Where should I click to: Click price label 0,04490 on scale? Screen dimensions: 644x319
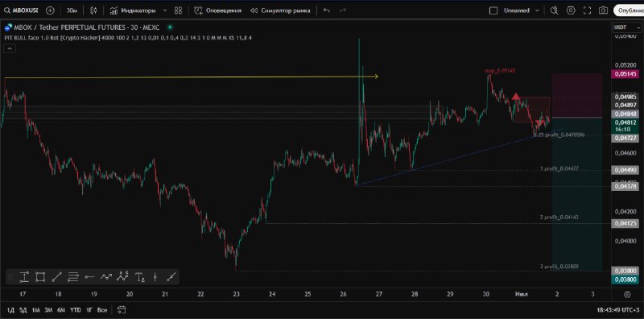[x=626, y=170]
